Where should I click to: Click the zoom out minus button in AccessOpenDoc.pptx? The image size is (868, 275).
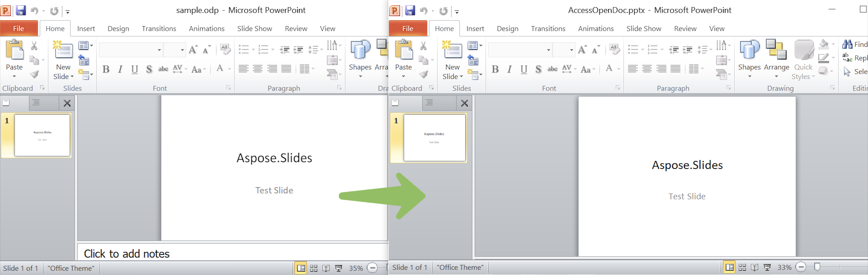point(801,267)
